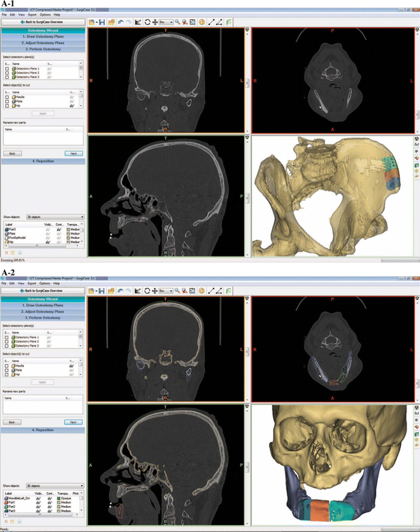Check Plate object to cut in A-1

(x=7, y=102)
